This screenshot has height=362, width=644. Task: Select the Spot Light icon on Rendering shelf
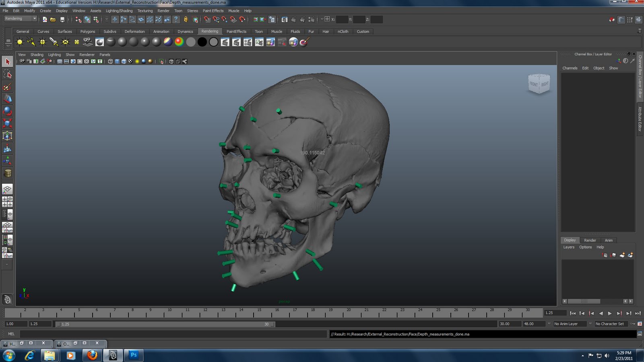pos(54,41)
